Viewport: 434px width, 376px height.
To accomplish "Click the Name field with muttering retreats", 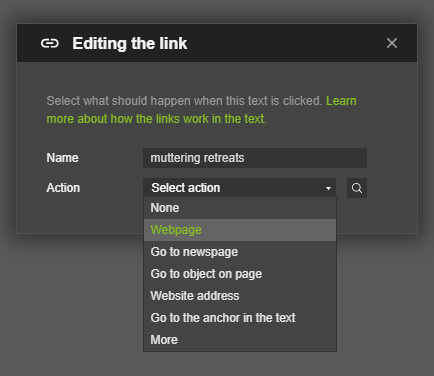I will tap(255, 158).
